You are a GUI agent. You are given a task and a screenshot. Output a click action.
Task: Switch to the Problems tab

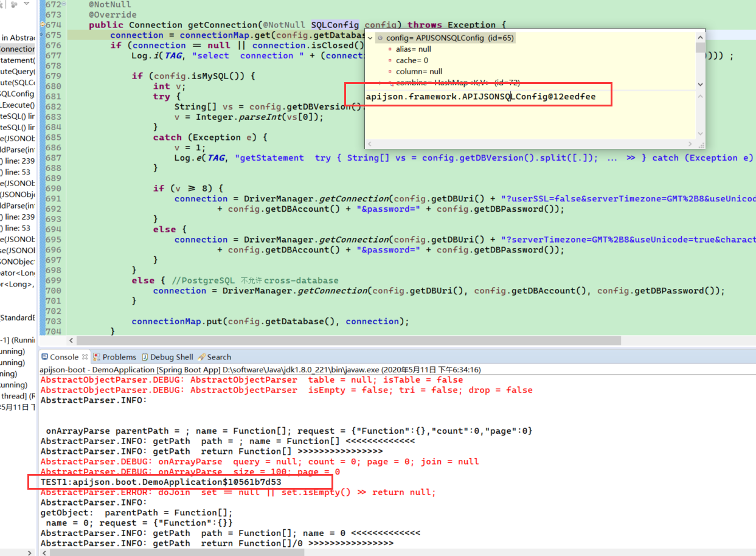[119, 357]
